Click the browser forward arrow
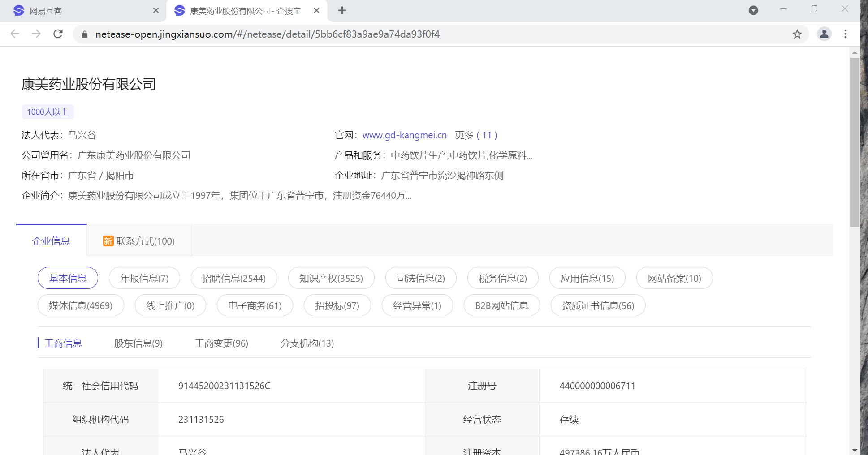This screenshot has height=455, width=868. 36,34
